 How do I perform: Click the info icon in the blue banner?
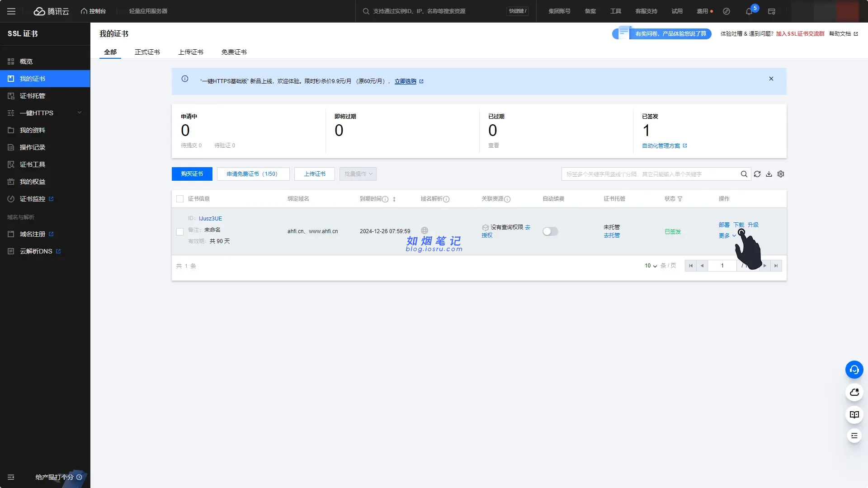[185, 79]
